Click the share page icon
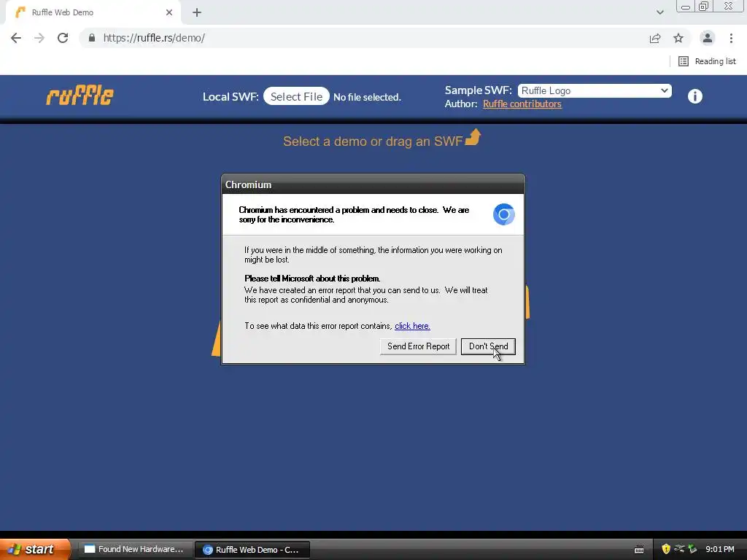Viewport: 747px width, 560px height. coord(655,38)
